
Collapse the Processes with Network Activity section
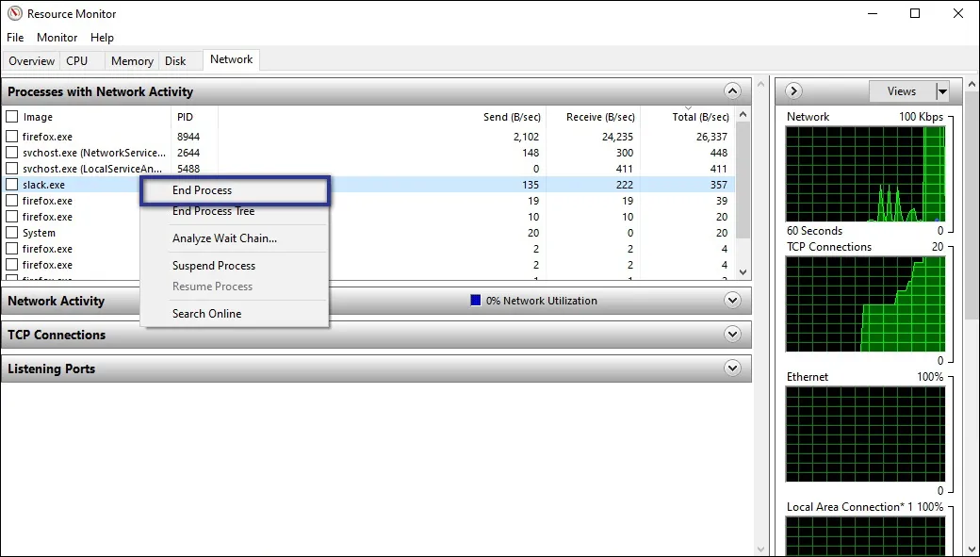click(x=733, y=90)
